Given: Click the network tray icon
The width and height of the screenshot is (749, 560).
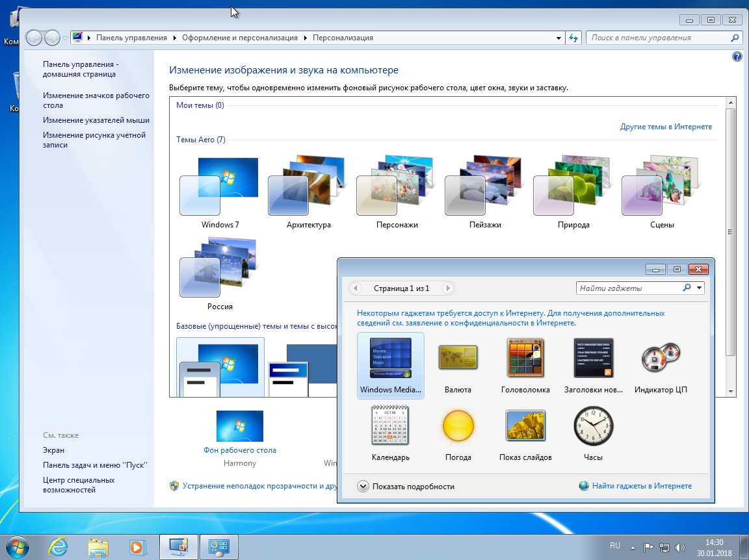Looking at the screenshot, I should point(664,548).
